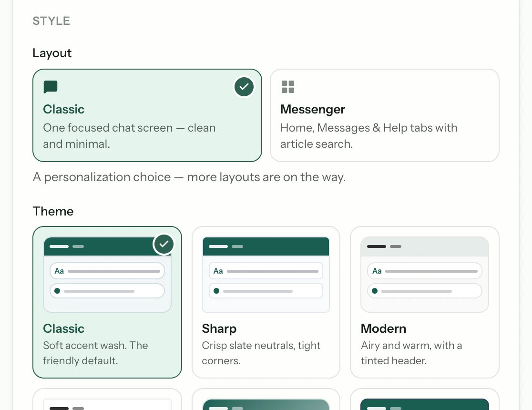Click the 'Sharp' theme title
The image size is (532, 410).
point(219,328)
